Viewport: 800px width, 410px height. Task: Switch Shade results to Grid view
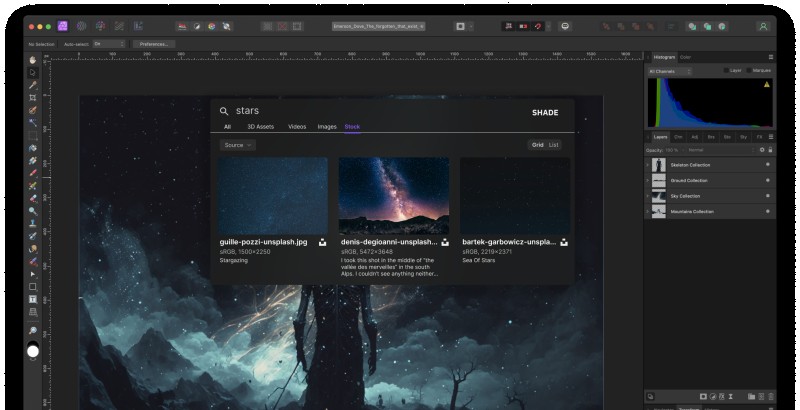pos(538,145)
